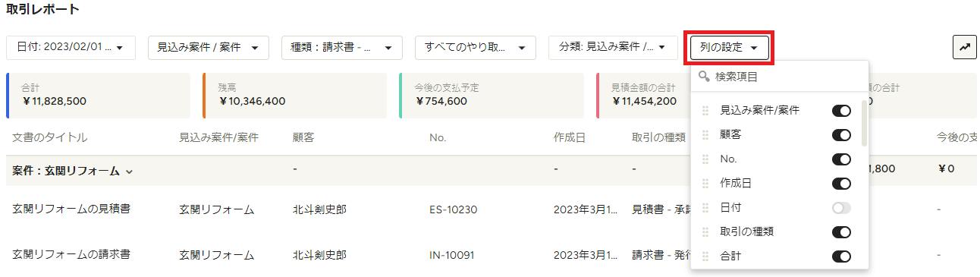
Task: Click the drag handle next to 日付
Action: tap(705, 208)
